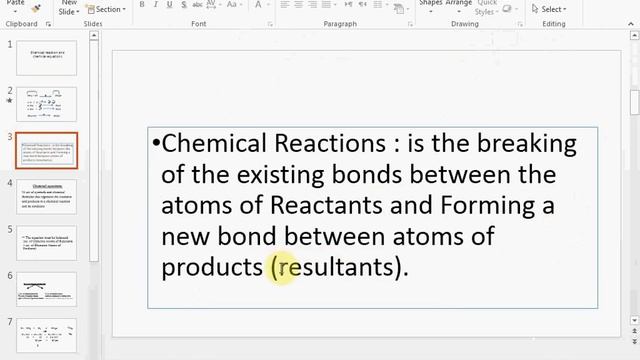Center the text
The width and height of the screenshot is (640, 360).
[x=299, y=5]
